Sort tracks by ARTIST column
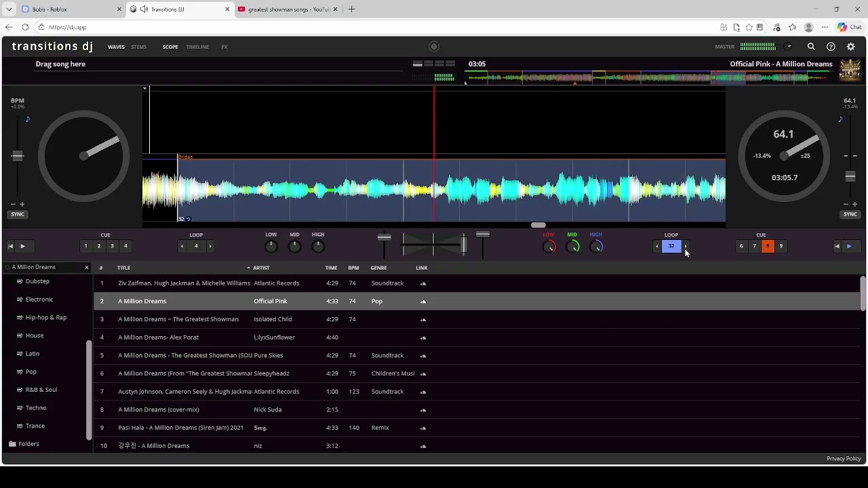The width and height of the screenshot is (868, 488). tap(261, 268)
